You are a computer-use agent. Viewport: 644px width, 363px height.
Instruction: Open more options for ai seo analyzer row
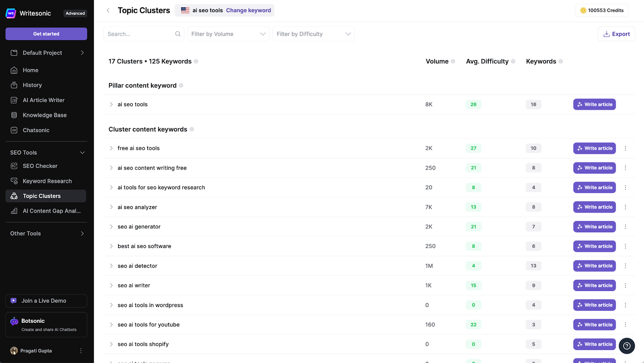625,207
